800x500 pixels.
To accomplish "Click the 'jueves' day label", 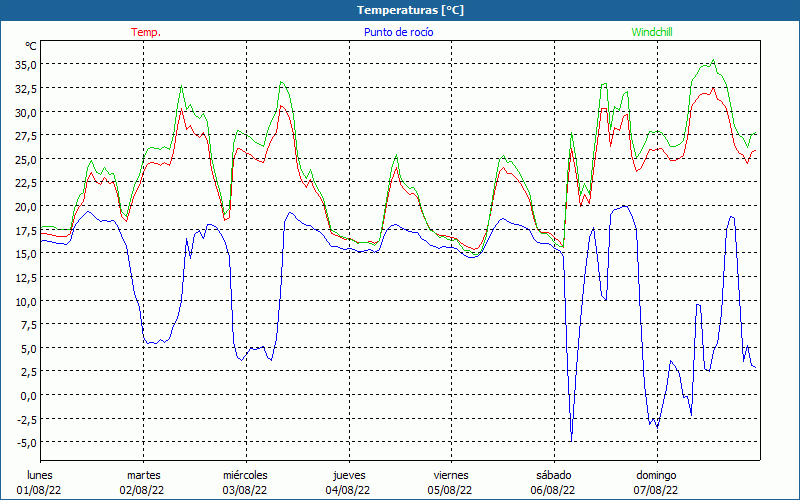I will [349, 475].
